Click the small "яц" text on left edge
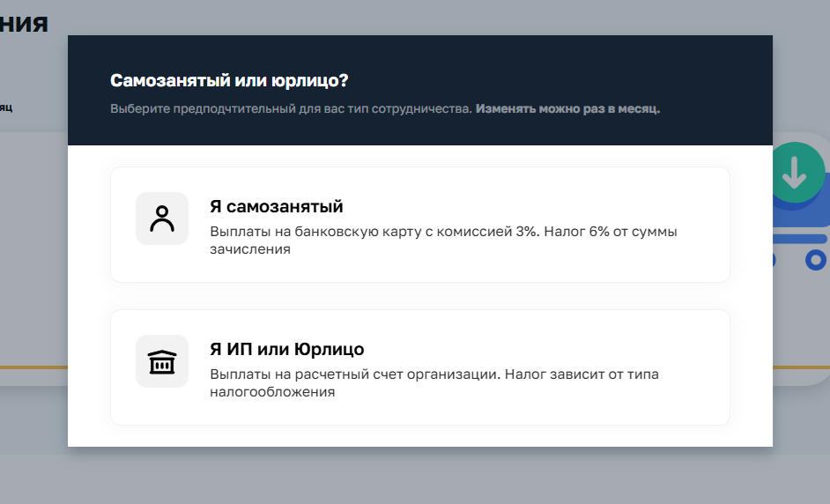The height and width of the screenshot is (504, 830). pos(6,107)
